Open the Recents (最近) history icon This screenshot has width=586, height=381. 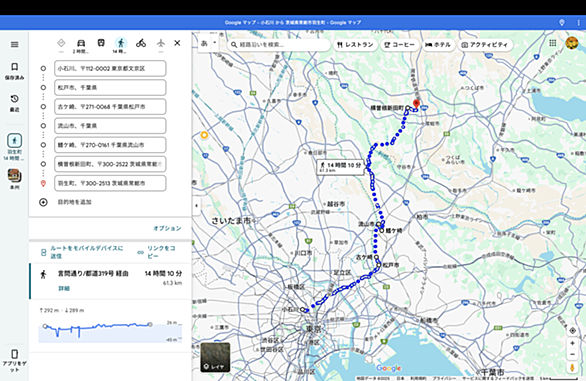[x=15, y=103]
